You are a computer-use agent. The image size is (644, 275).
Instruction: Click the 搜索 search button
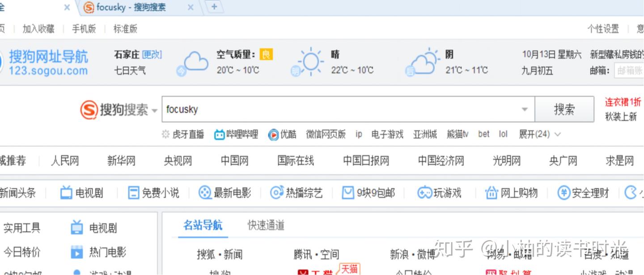point(564,109)
